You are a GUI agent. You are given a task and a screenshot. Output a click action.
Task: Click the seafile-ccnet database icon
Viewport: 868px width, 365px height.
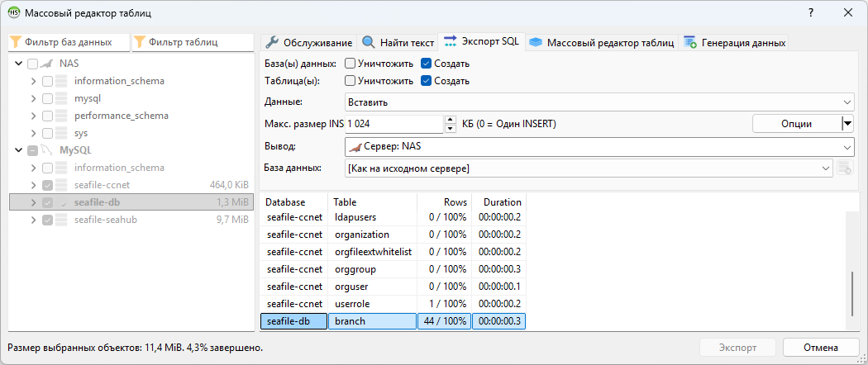coord(63,185)
